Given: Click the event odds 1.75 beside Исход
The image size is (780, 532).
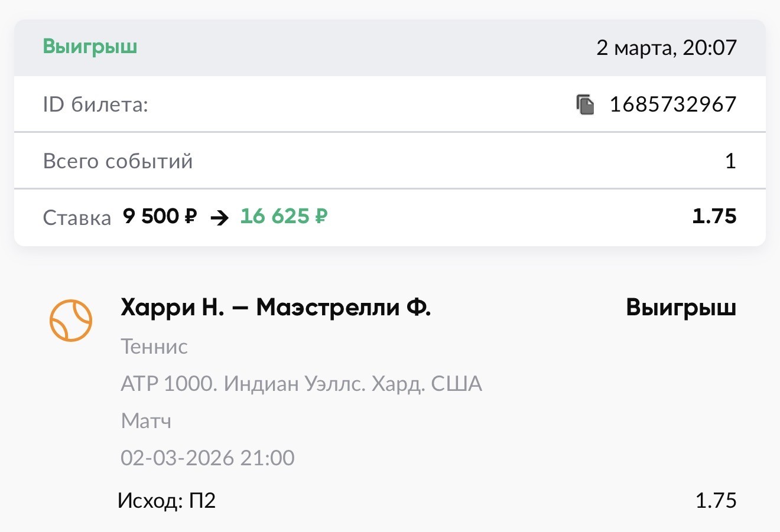Looking at the screenshot, I should 716,501.
